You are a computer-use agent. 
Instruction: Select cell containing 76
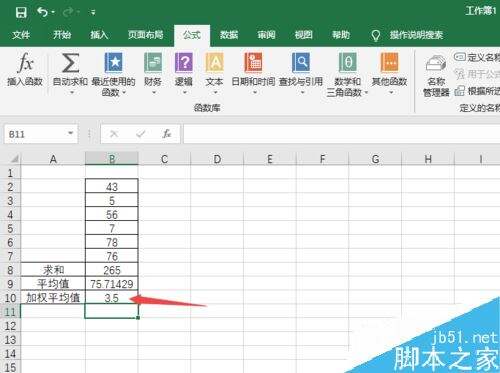[x=112, y=256]
